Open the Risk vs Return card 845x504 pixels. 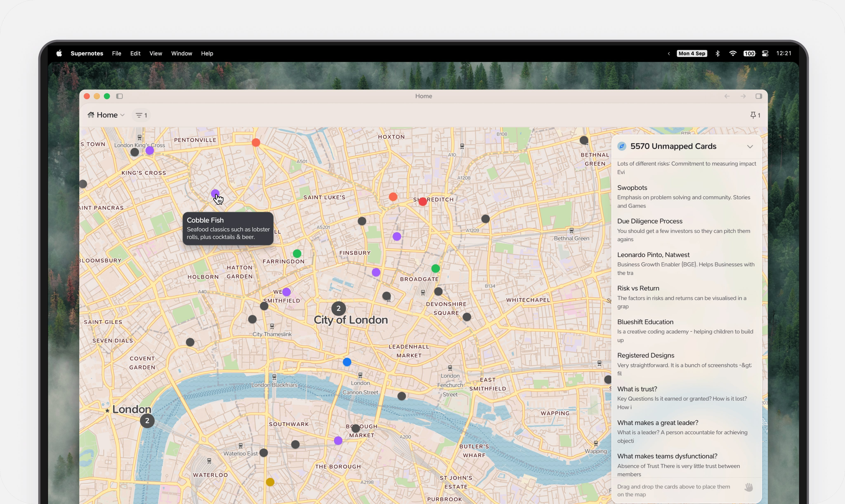pyautogui.click(x=638, y=288)
